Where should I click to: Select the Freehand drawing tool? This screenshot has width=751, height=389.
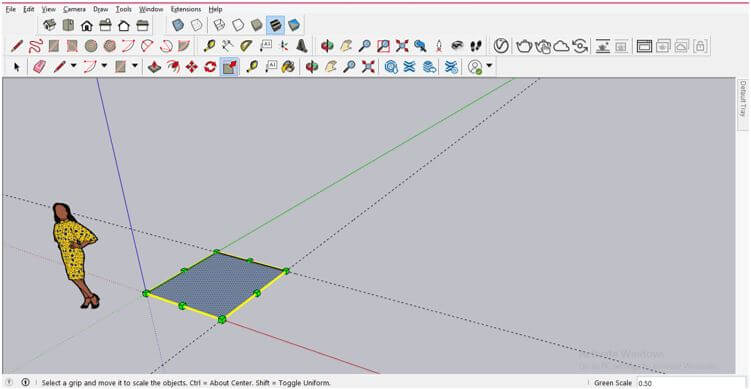coord(35,46)
